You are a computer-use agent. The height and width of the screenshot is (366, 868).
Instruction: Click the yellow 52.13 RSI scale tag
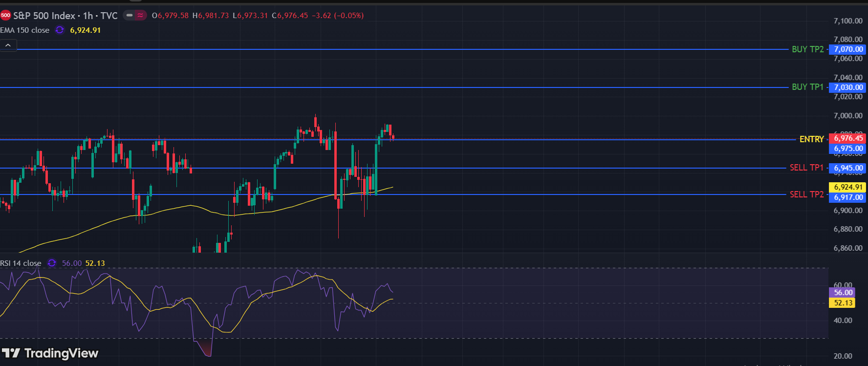843,303
